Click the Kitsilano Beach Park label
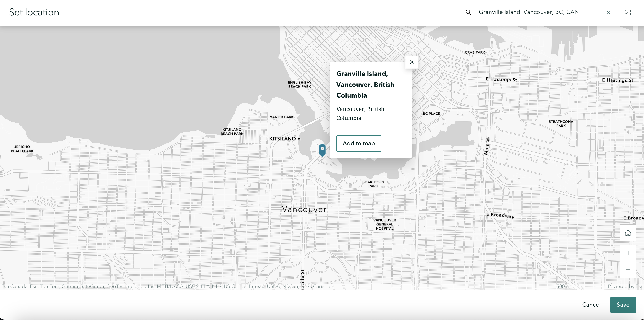644x320 pixels. tap(232, 132)
